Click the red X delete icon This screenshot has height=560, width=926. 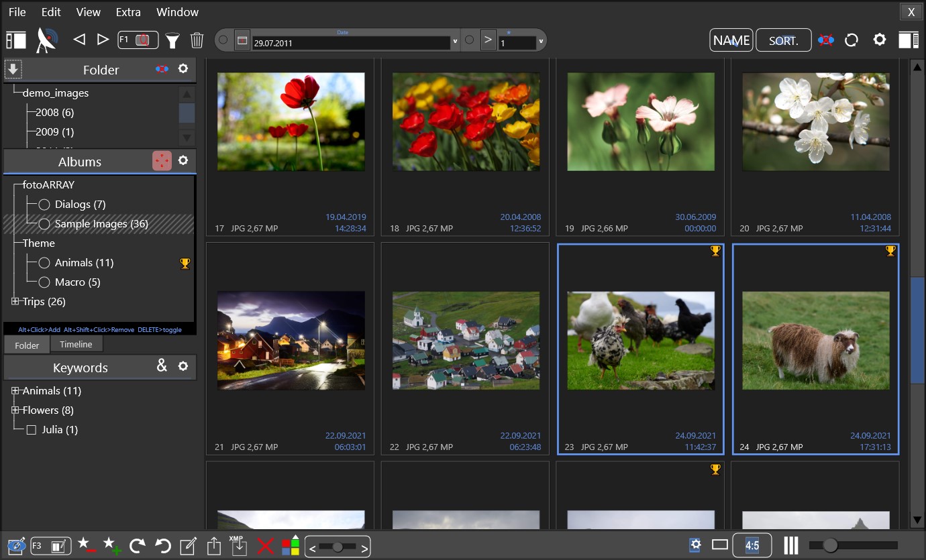coord(266,546)
